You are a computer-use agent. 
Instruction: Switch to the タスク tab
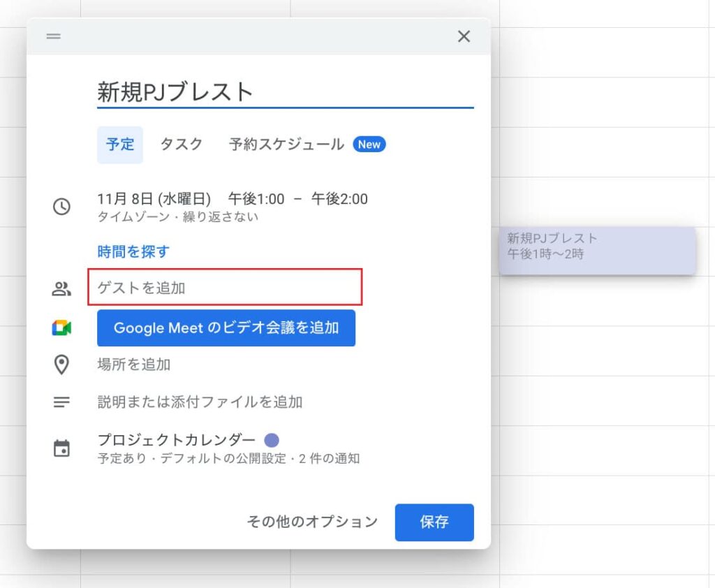182,145
